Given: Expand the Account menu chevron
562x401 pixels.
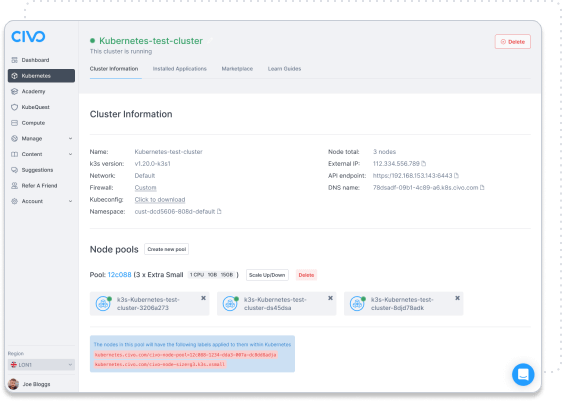Looking at the screenshot, I should 70,201.
